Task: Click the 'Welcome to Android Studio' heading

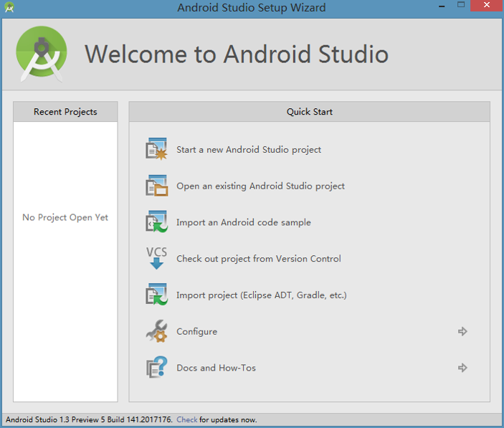Action: coord(237,54)
